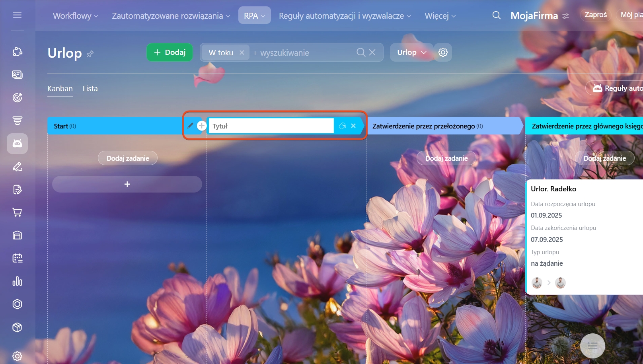Viewport: 643px width, 364px height.
Task: Click the date 07.09.2025 on the card
Action: [x=547, y=239]
